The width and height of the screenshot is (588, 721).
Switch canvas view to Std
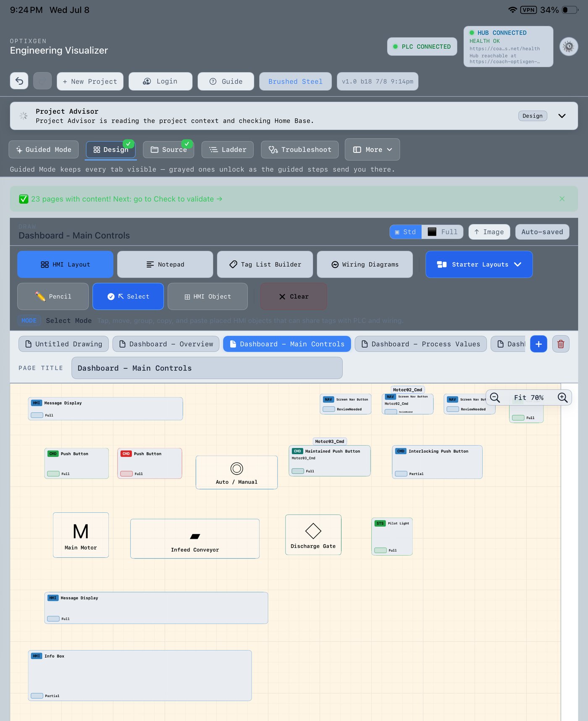(406, 232)
